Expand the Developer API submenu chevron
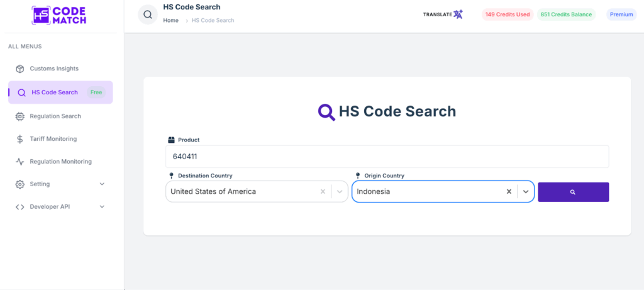Screen dimensions: 644x290 coord(102,207)
